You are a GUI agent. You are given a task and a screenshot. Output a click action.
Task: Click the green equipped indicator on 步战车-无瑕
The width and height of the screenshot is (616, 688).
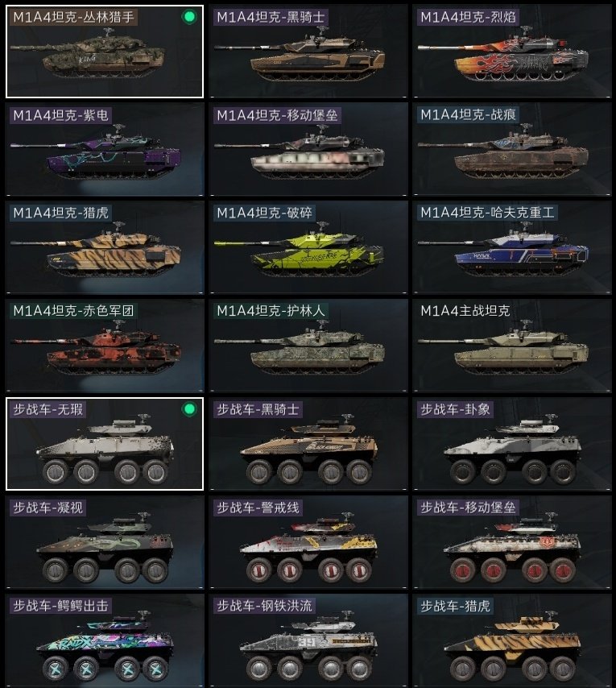pos(189,409)
